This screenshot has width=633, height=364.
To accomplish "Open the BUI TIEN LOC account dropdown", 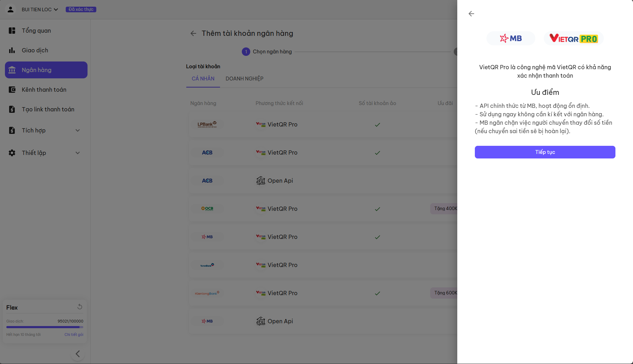I will click(x=40, y=9).
